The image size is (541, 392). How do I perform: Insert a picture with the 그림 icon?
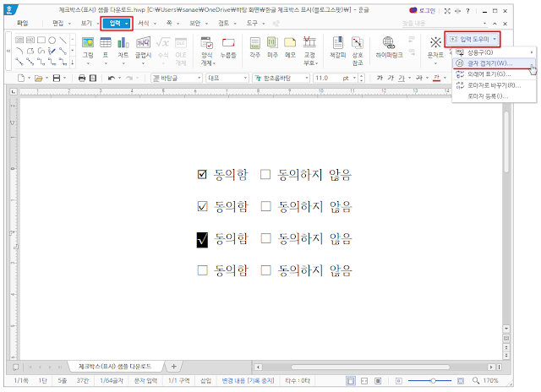click(88, 43)
